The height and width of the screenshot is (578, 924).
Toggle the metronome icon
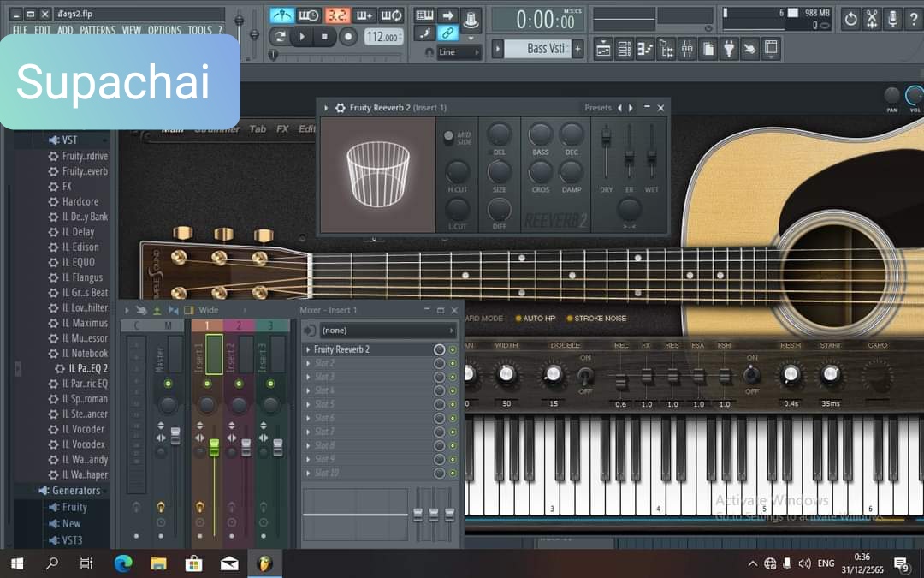coord(282,16)
